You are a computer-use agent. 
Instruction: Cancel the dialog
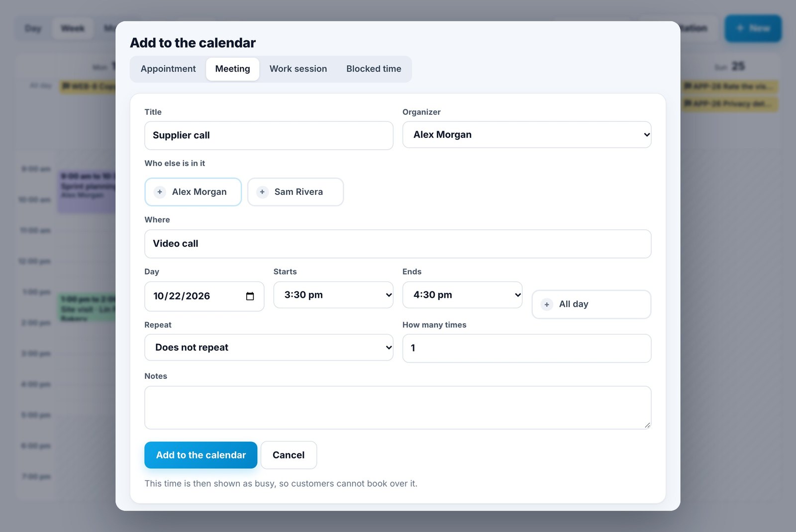[289, 455]
